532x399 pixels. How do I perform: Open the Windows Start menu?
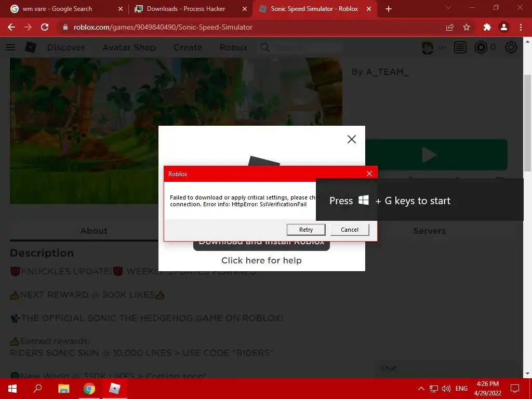click(12, 389)
